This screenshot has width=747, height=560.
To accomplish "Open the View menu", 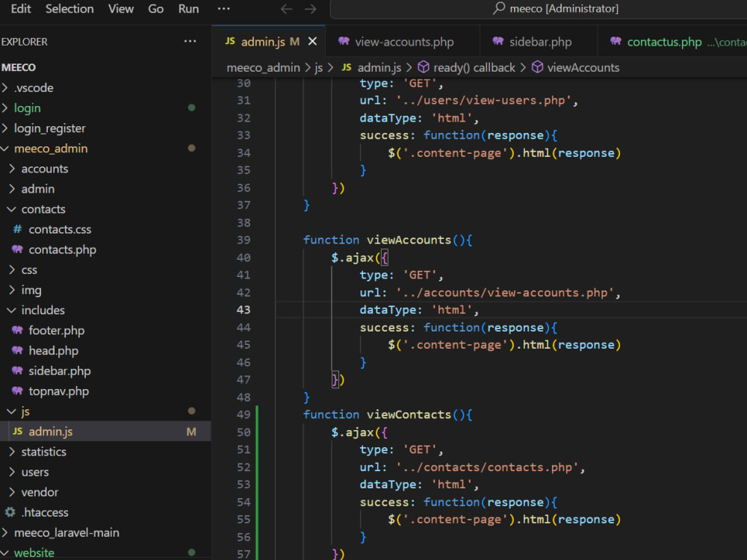I will (x=121, y=8).
